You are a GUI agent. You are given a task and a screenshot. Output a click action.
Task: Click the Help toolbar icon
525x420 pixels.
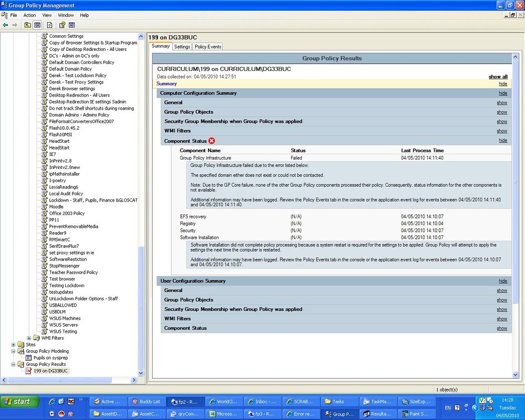tap(62, 25)
